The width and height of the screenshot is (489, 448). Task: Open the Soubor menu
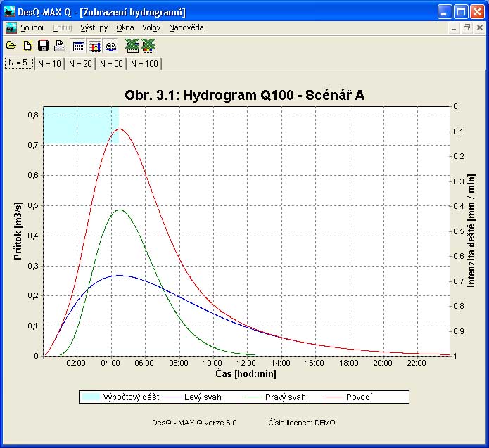click(x=32, y=27)
